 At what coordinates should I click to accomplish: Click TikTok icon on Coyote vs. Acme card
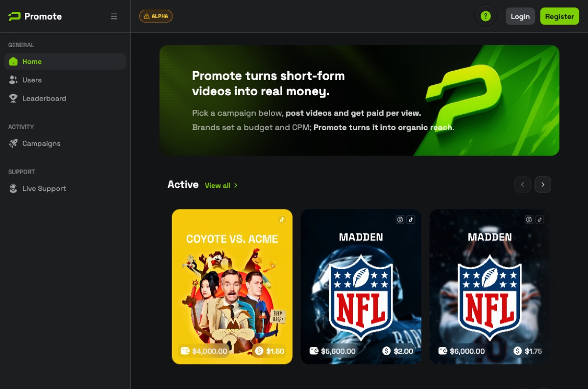pyautogui.click(x=282, y=219)
